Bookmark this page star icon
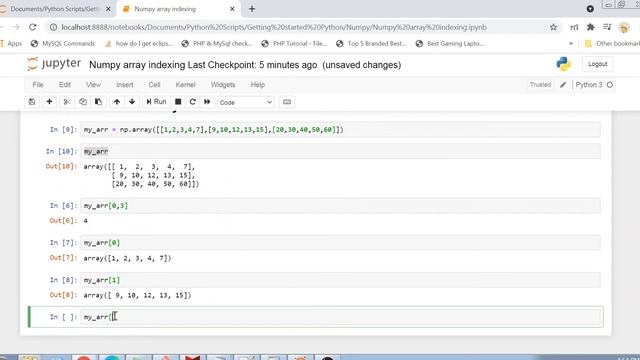This screenshot has height=360, width=640. pos(553,27)
